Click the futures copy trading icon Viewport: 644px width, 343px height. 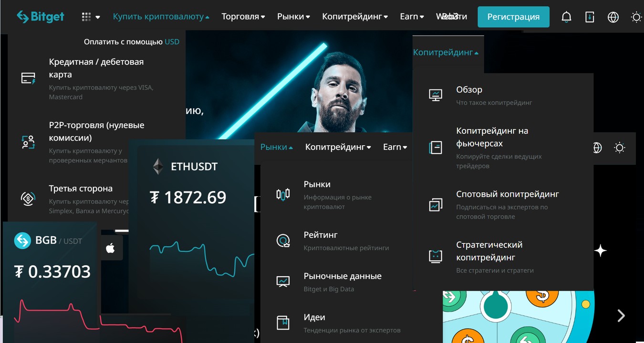click(x=436, y=147)
